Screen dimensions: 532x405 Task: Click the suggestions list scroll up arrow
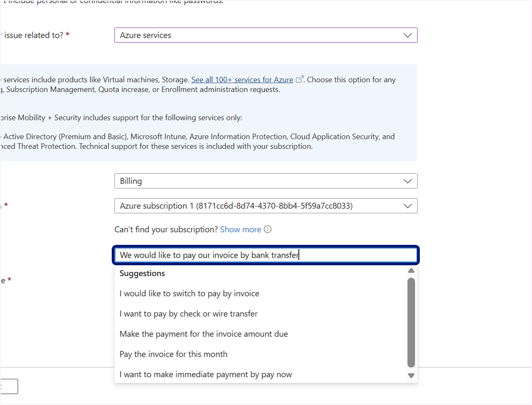(411, 271)
